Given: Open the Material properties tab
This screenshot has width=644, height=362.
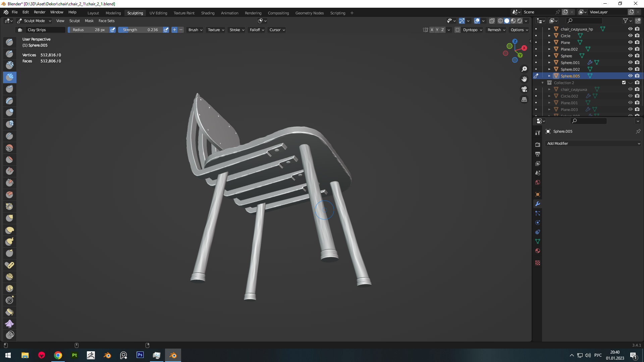Looking at the screenshot, I should (x=538, y=251).
